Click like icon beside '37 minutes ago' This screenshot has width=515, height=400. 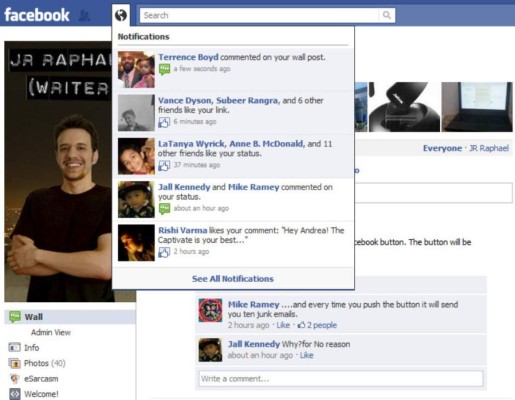[x=164, y=166]
